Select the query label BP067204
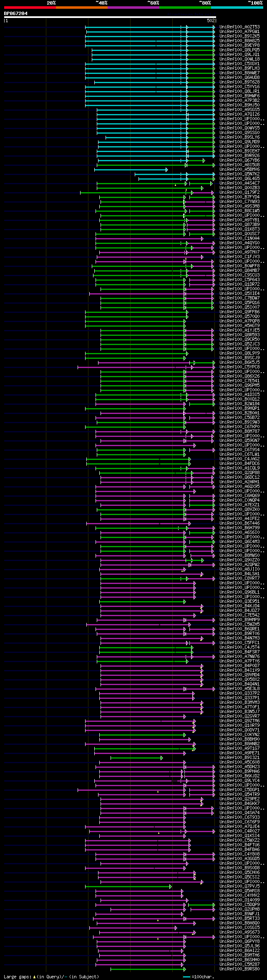 coord(16,13)
